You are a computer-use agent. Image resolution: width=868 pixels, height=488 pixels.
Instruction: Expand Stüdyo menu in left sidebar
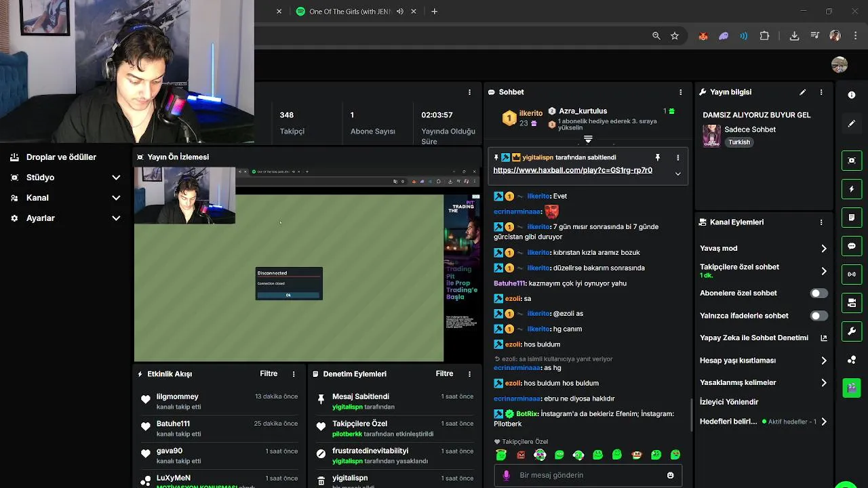[116, 178]
